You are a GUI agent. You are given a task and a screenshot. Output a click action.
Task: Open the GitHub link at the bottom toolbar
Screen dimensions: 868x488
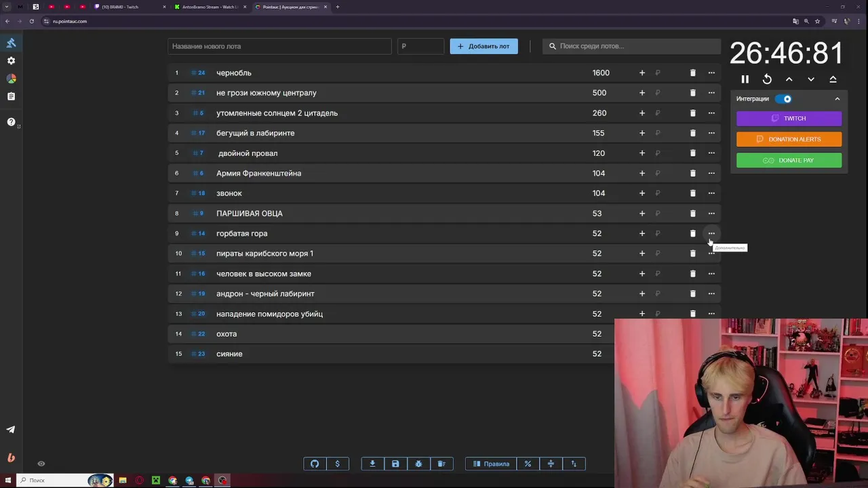[315, 464]
